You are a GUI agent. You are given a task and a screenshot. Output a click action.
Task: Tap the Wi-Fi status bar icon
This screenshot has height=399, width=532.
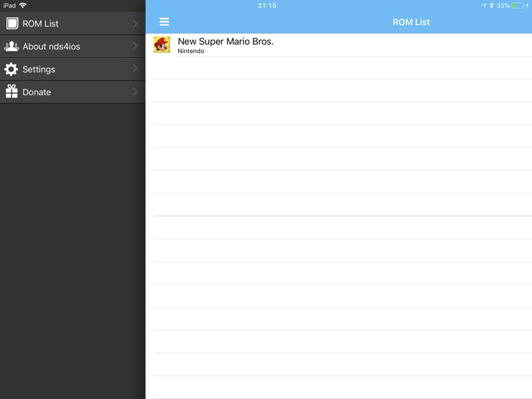pos(23,5)
